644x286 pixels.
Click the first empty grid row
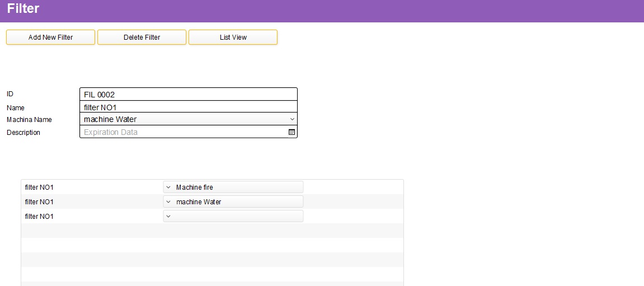[x=213, y=231]
